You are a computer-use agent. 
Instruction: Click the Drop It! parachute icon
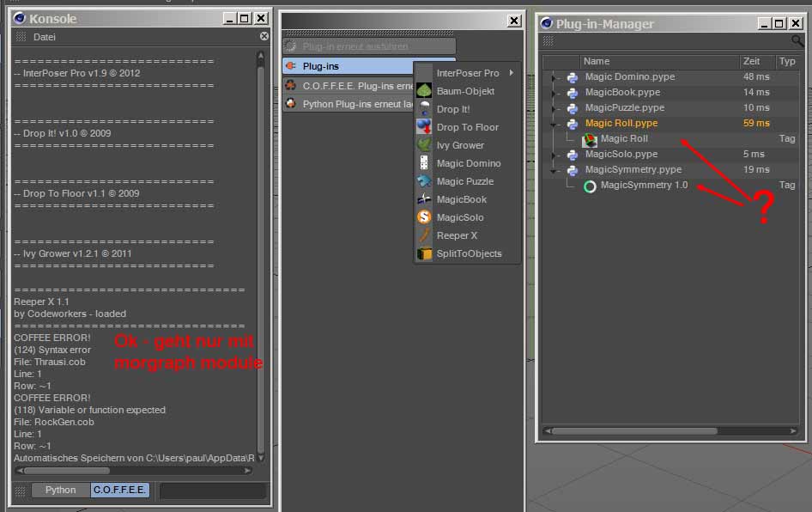(x=424, y=109)
